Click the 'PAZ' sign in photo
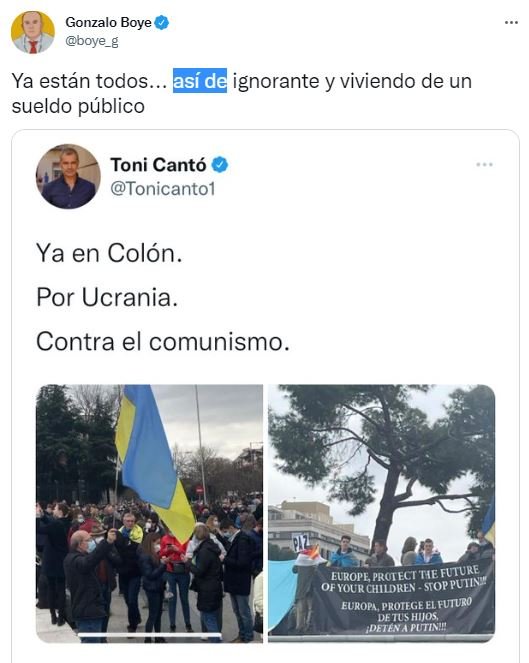Screen dimensions: 529x663 [301, 542]
